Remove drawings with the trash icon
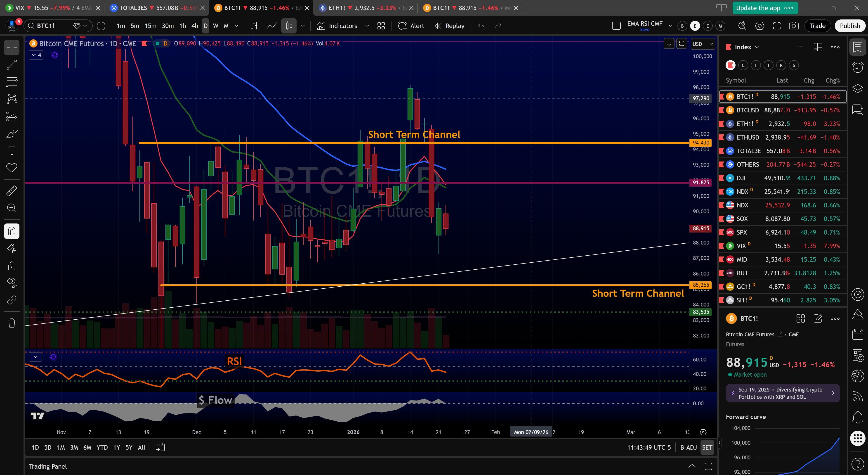This screenshot has height=475, width=868. pos(12,323)
